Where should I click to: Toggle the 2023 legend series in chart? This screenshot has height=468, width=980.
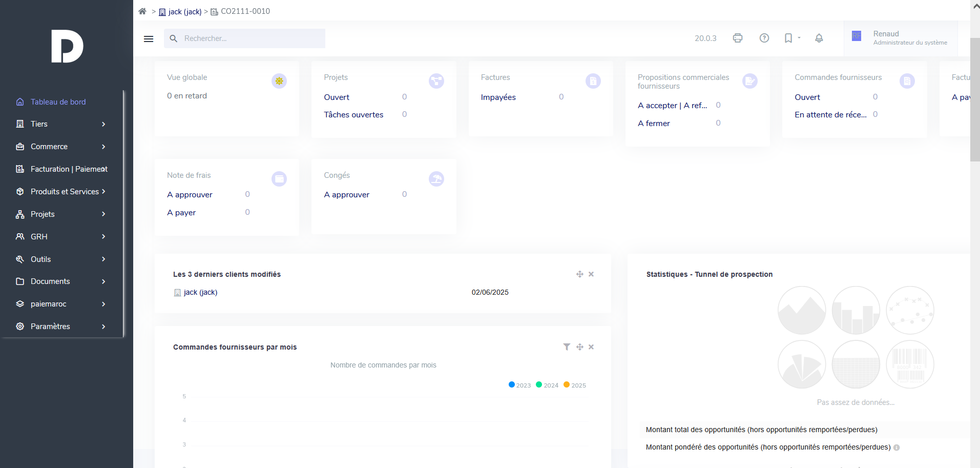coord(519,385)
